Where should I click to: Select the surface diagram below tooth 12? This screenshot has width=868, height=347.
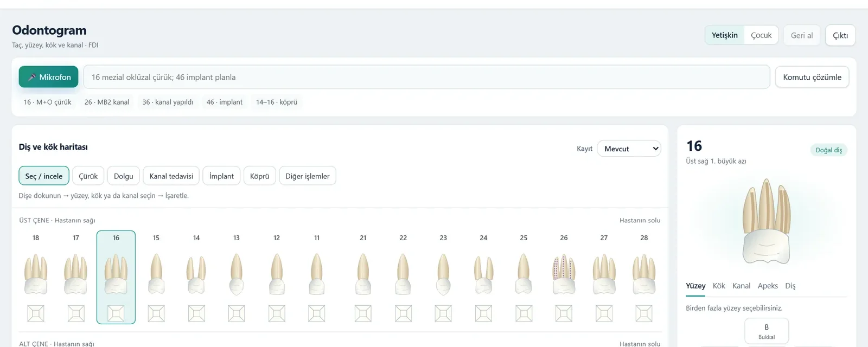277,313
